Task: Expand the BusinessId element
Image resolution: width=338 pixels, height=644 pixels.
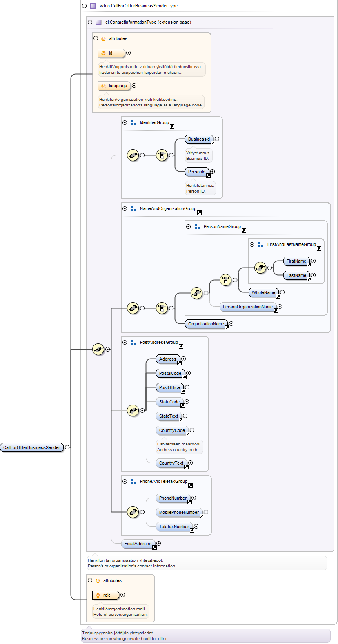Action: [217, 139]
